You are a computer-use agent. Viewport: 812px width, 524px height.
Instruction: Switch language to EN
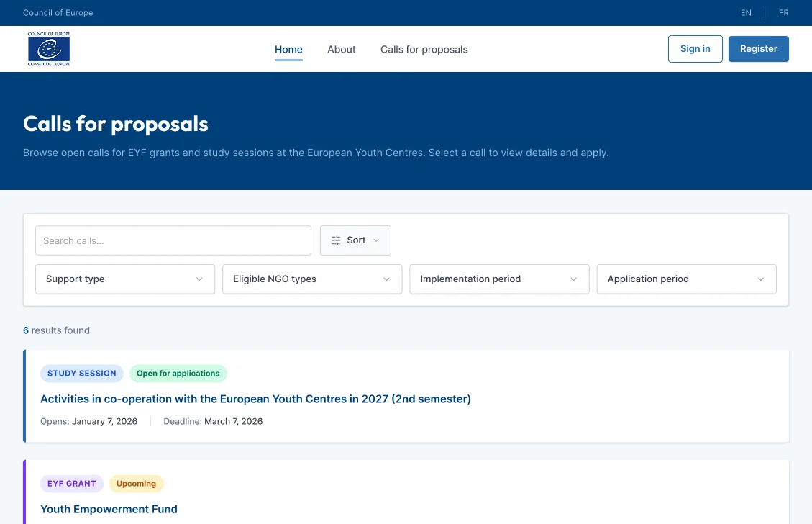746,13
